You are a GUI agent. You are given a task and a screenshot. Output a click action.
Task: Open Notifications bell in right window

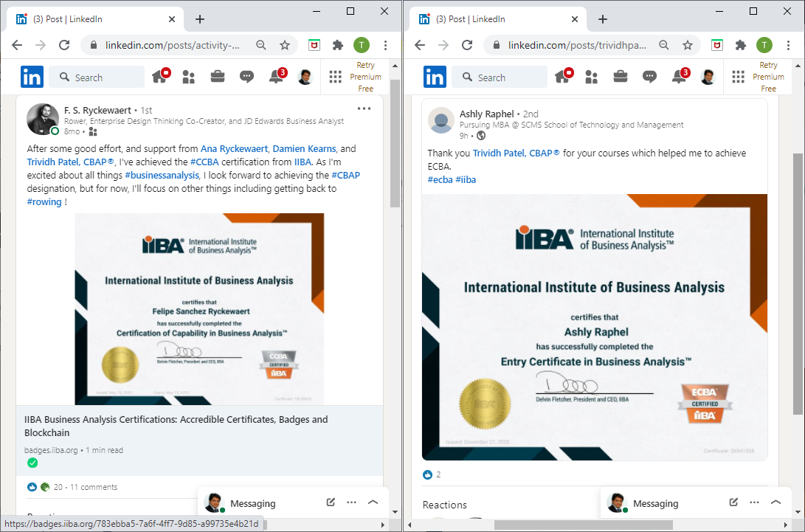[x=680, y=76]
